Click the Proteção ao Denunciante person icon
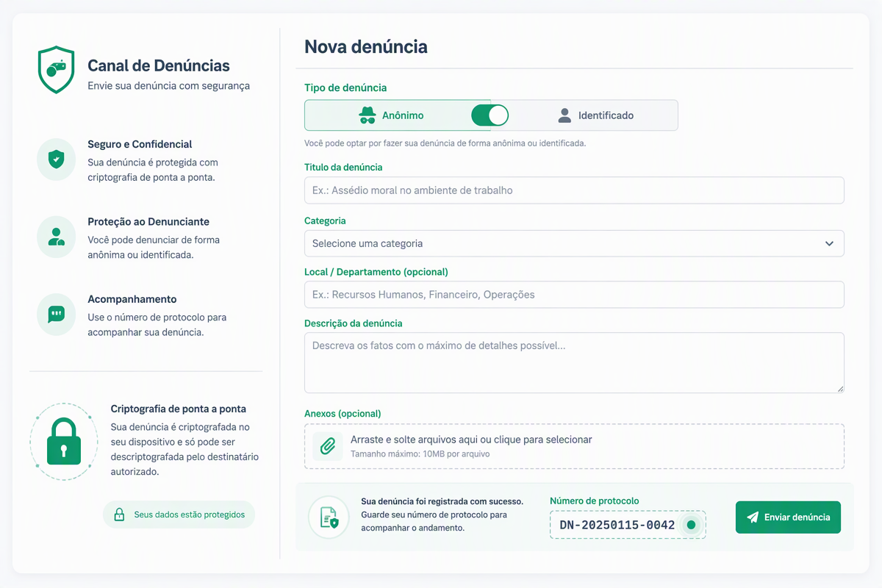The height and width of the screenshot is (588, 882). (x=56, y=237)
